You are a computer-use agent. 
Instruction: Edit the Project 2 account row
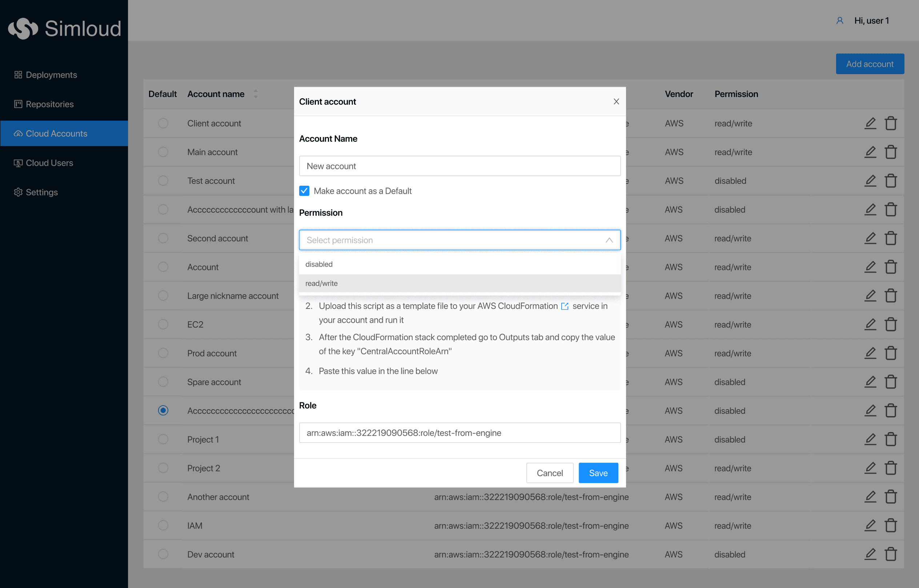pyautogui.click(x=870, y=468)
